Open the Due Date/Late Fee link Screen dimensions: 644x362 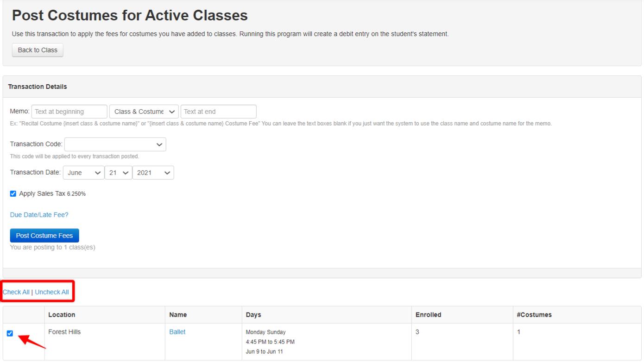point(39,215)
